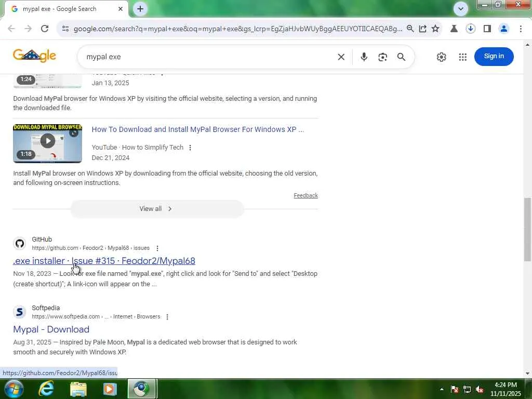The height and width of the screenshot is (399, 532).
Task: Expand View all videos
Action: pyautogui.click(x=157, y=209)
